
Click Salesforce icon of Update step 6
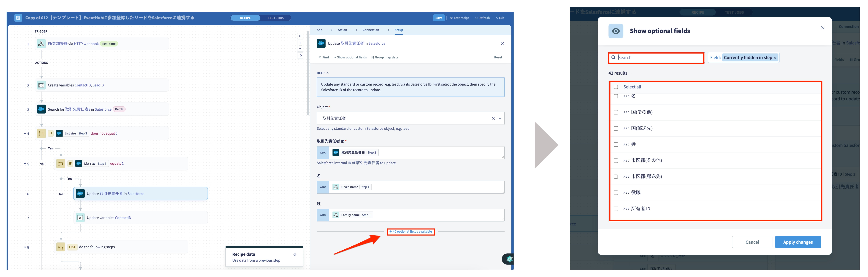tap(80, 194)
